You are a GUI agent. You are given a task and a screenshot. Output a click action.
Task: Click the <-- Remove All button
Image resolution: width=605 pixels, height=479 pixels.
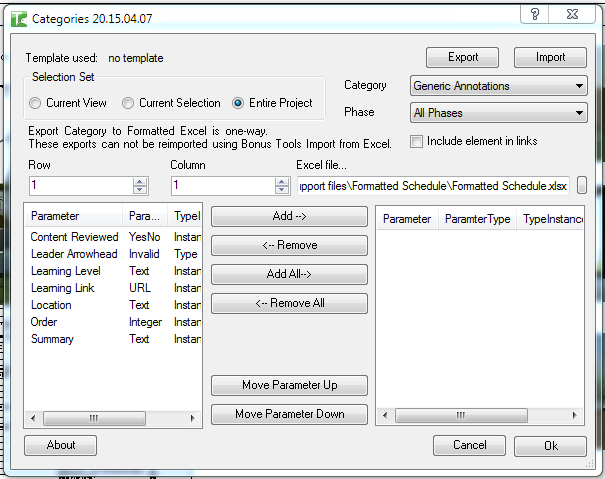coord(289,303)
